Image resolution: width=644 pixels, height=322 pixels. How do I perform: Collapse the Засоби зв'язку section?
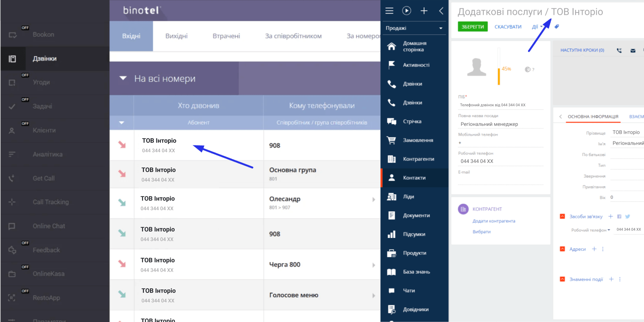pos(562,216)
